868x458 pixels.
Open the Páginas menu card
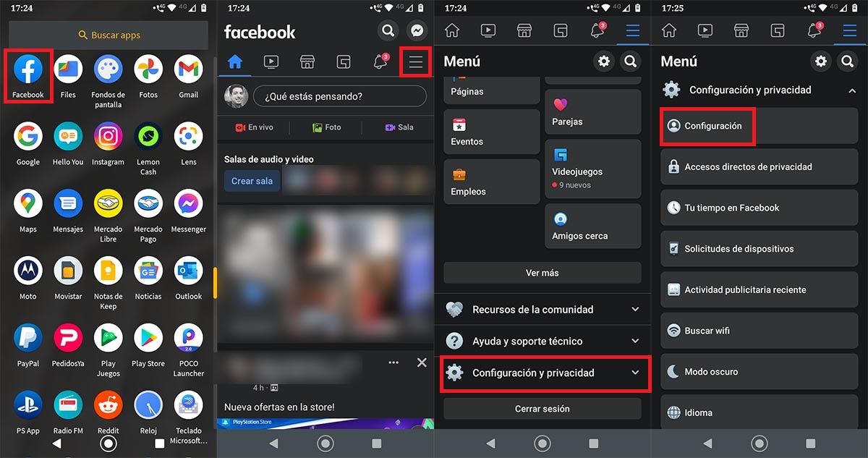tap(492, 90)
